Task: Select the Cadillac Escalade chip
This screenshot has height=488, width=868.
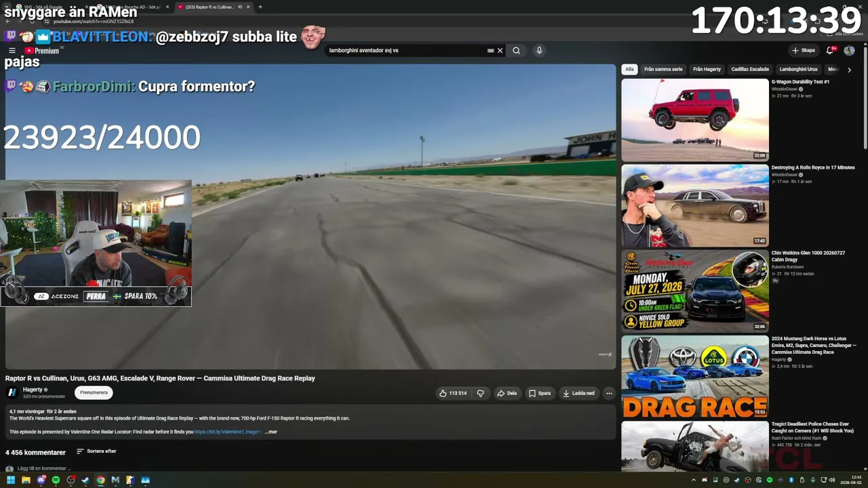Action: 750,69
